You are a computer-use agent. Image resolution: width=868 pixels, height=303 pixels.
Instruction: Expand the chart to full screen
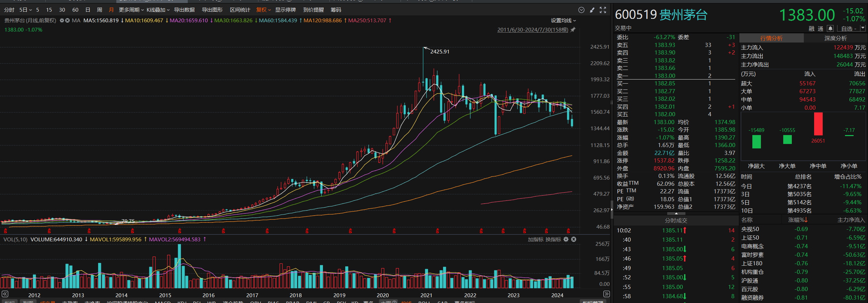[603, 10]
